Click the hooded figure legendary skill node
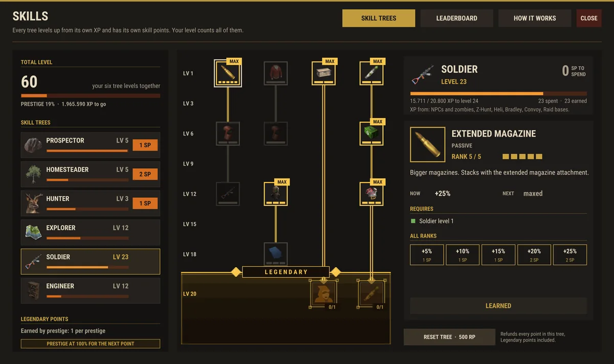The height and width of the screenshot is (364, 614). click(x=324, y=294)
